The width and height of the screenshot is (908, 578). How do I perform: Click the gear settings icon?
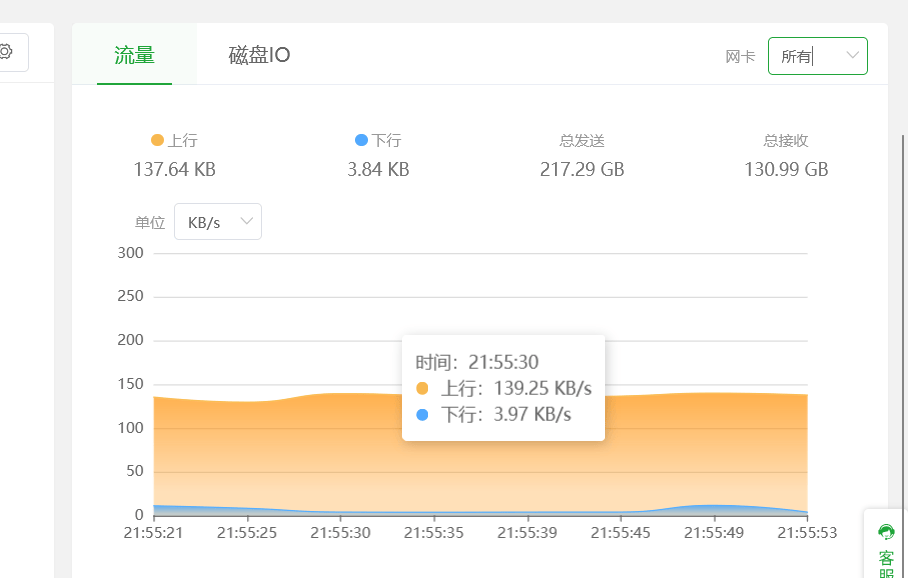coord(5,52)
